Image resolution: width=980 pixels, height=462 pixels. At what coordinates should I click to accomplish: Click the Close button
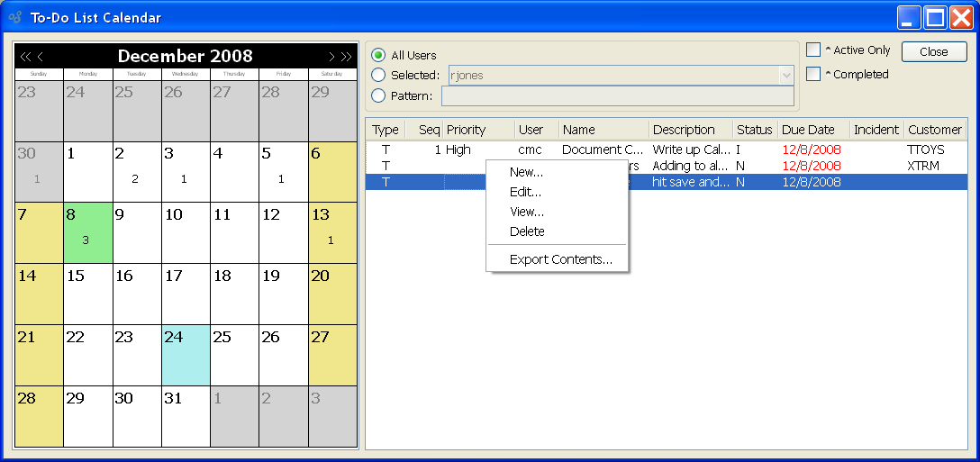coord(934,52)
